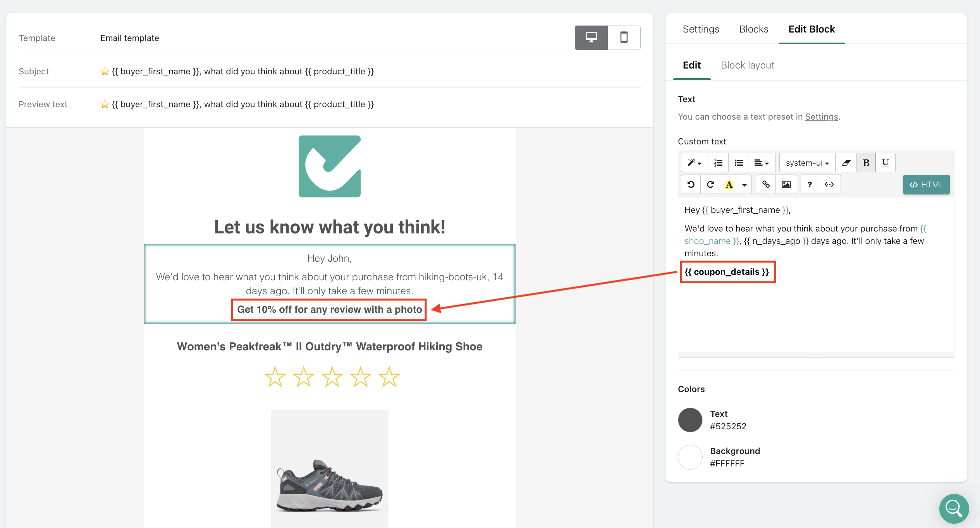Click the redo icon in editor
The height and width of the screenshot is (528, 980).
(x=710, y=185)
